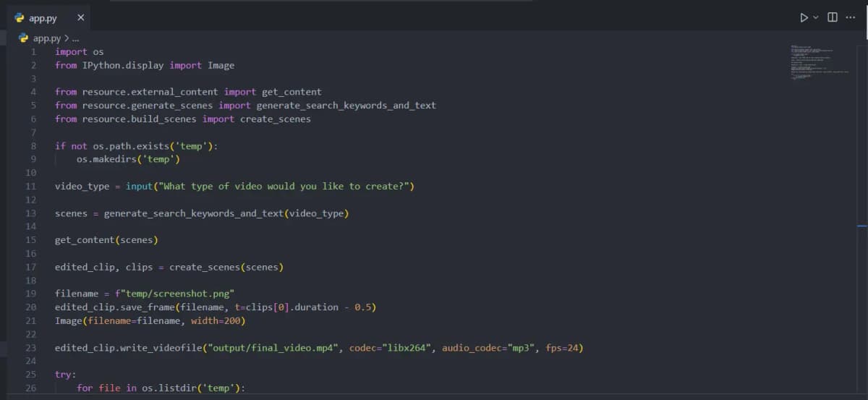Click 'IPython.display' in line 2

pos(123,65)
